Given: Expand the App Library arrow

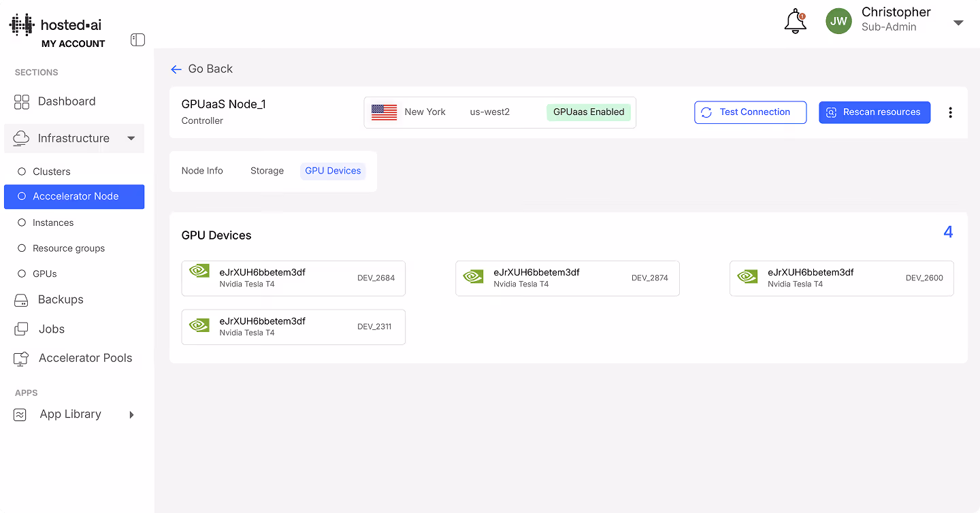Looking at the screenshot, I should tap(131, 414).
